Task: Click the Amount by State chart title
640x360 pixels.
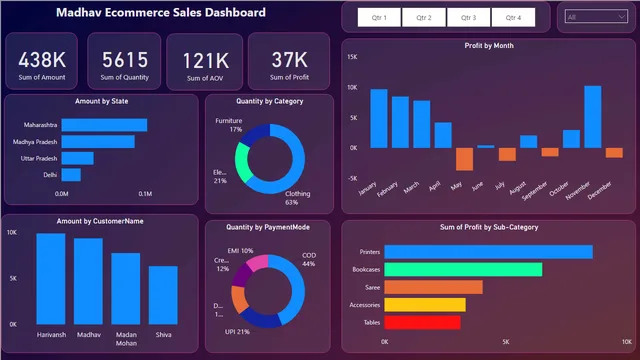Action: pos(101,101)
